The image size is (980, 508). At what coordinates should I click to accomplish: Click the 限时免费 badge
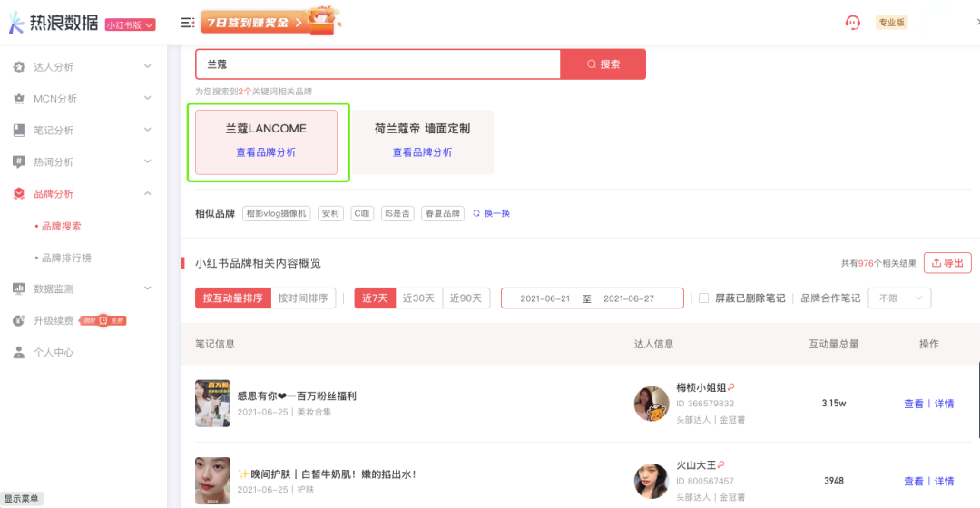(x=103, y=320)
